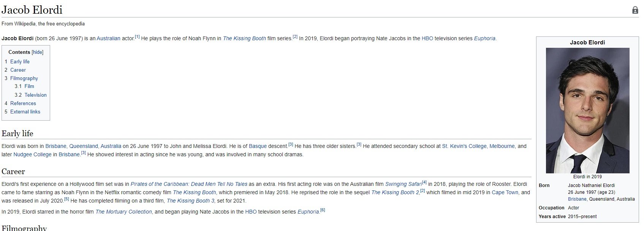
Task: Click the Career section heading
Action: pos(13,171)
